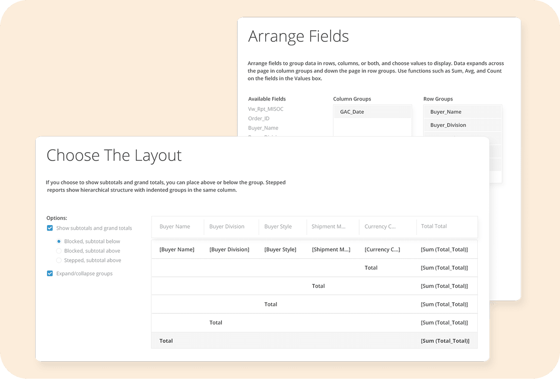This screenshot has width=560, height=392.
Task: Select Blocked, subtotal above radio option
Action: click(x=59, y=251)
